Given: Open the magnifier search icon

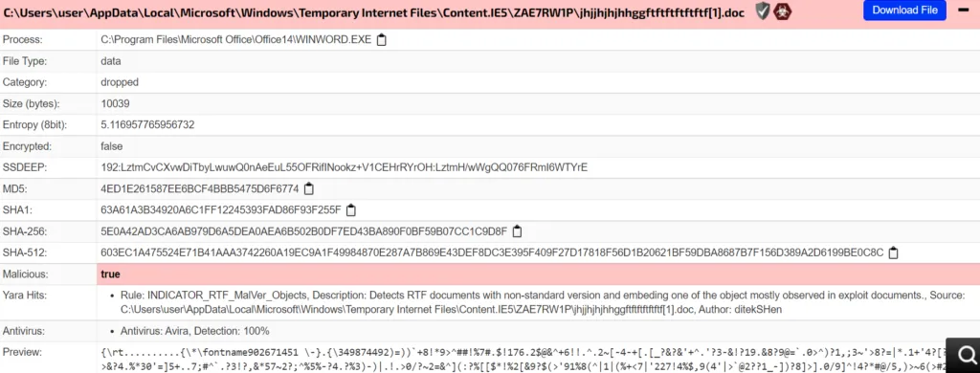Looking at the screenshot, I should point(967,356).
